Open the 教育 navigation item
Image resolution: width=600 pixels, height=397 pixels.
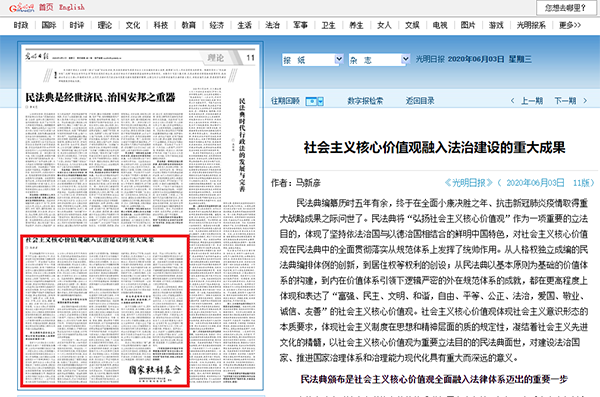pos(189,25)
